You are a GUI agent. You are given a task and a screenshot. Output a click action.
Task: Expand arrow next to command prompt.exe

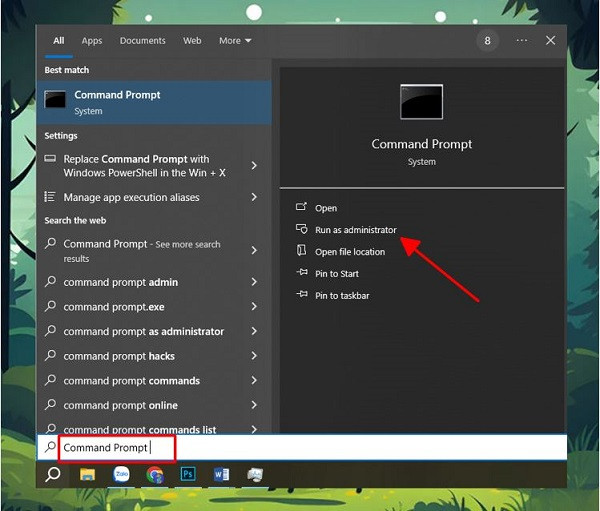(254, 306)
